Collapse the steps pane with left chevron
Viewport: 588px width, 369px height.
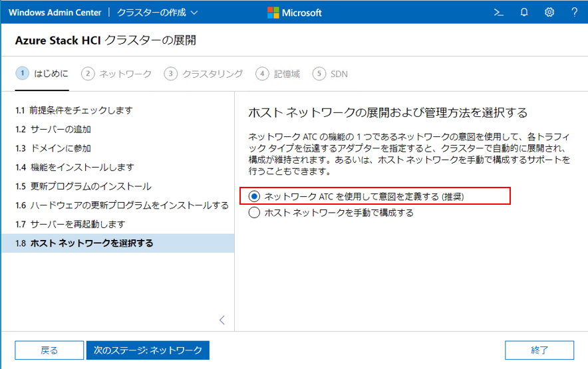click(x=222, y=320)
